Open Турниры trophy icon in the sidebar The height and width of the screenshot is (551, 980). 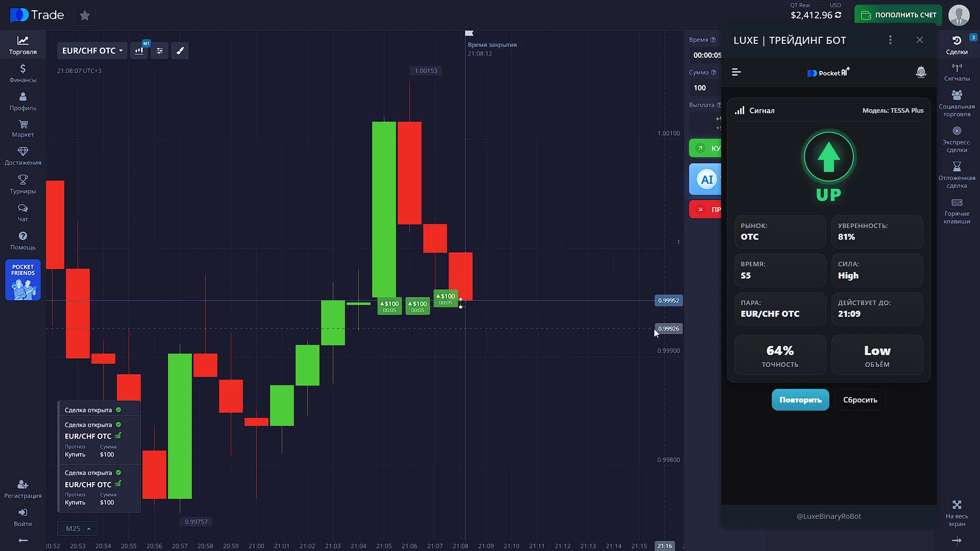coord(22,184)
